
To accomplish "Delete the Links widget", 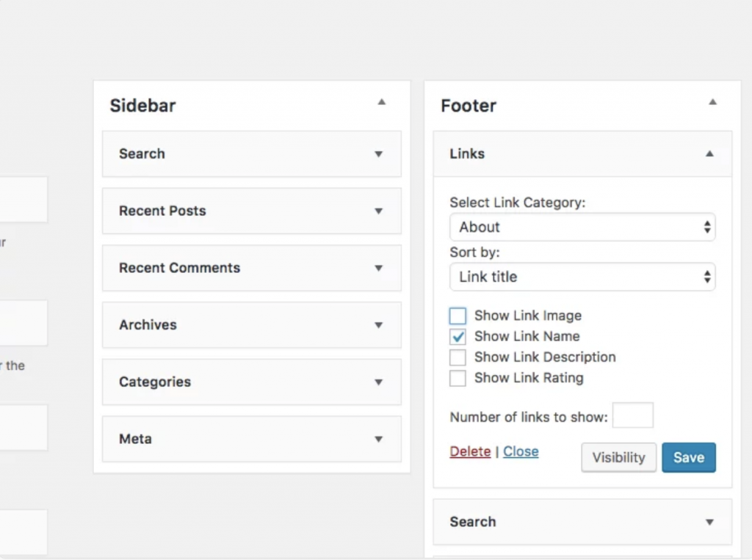I will click(470, 451).
